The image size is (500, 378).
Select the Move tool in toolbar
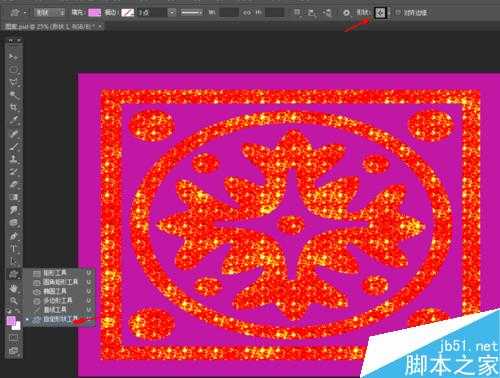[x=14, y=57]
